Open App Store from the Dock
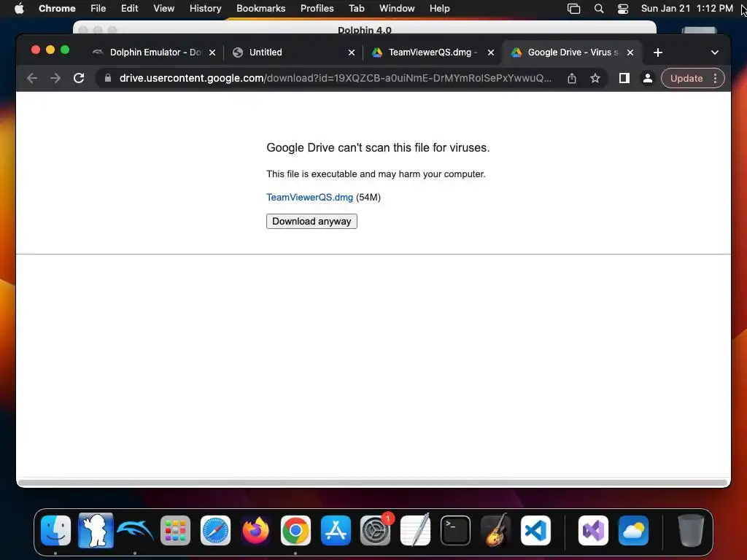The width and height of the screenshot is (747, 560). coord(336,530)
